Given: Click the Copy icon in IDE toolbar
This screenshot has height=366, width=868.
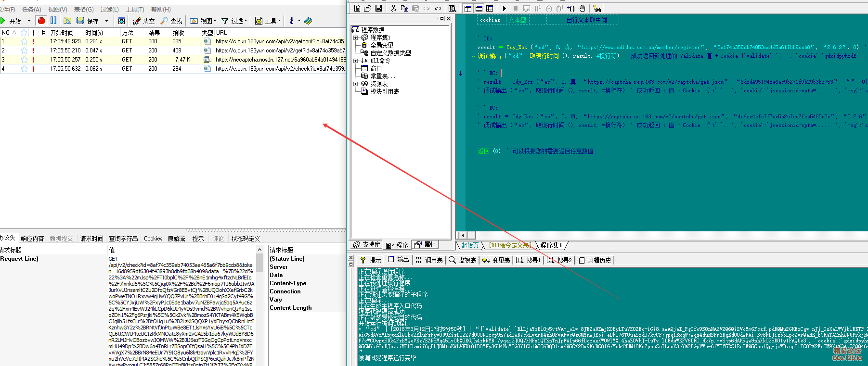Looking at the screenshot, I should [x=404, y=8].
